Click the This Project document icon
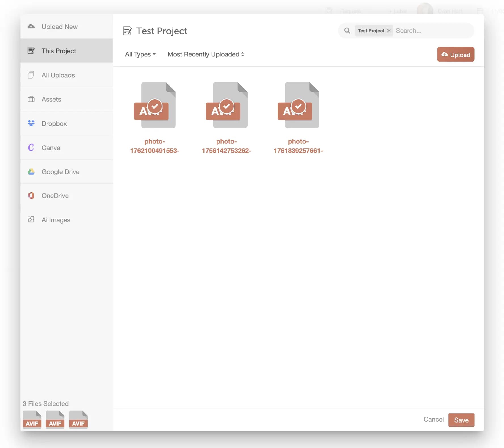This screenshot has height=448, width=504. [31, 51]
